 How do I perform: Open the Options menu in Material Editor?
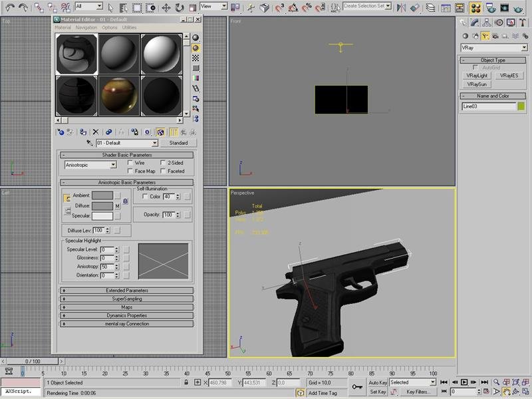(x=110, y=27)
